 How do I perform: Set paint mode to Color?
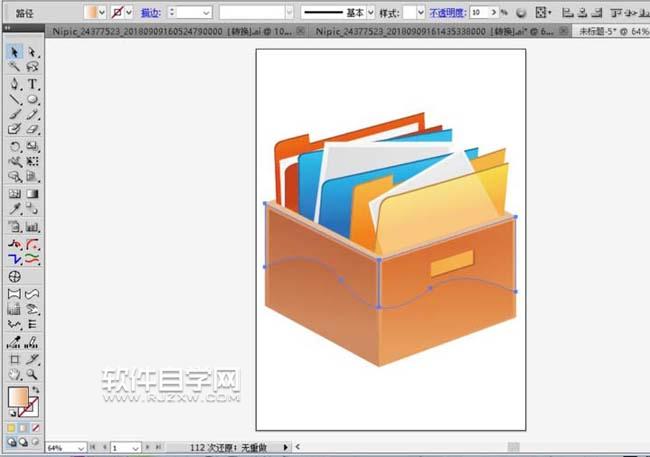pyautogui.click(x=11, y=428)
